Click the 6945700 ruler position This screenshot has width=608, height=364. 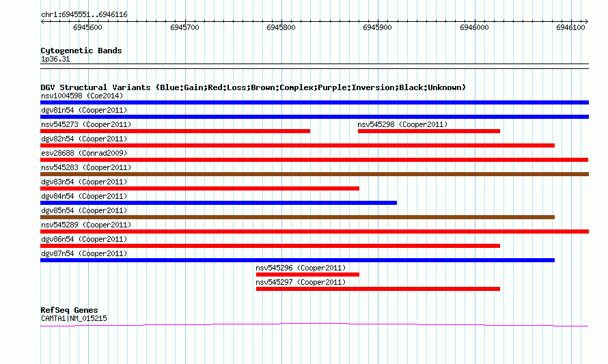click(184, 27)
